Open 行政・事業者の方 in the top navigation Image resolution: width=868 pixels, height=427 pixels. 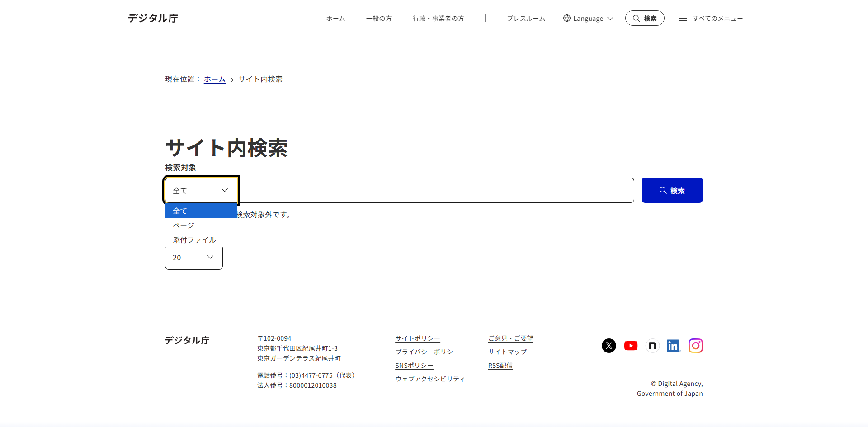pyautogui.click(x=439, y=19)
